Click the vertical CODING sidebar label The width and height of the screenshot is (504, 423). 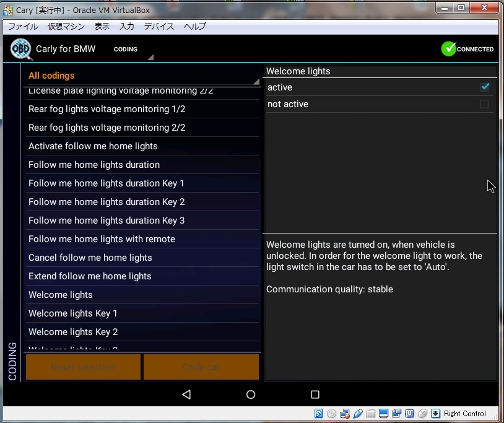click(x=12, y=361)
